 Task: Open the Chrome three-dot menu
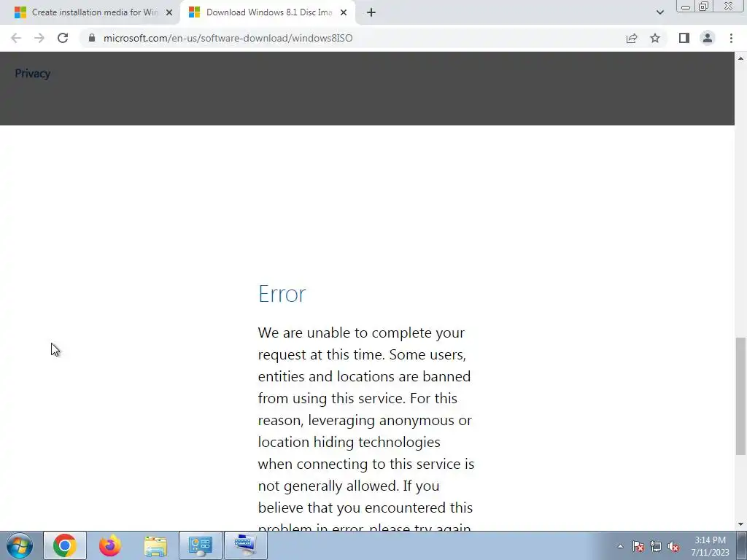[x=731, y=38]
